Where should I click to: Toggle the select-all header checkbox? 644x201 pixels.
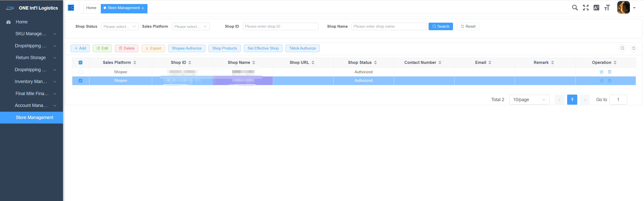[81, 63]
